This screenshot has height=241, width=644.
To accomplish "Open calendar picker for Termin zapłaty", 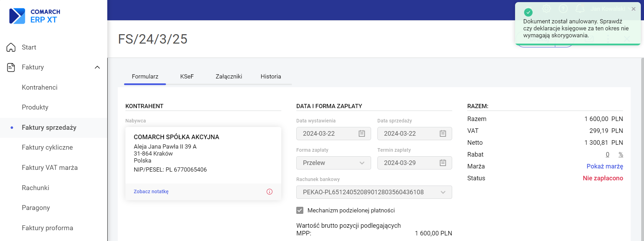I will [443, 163].
